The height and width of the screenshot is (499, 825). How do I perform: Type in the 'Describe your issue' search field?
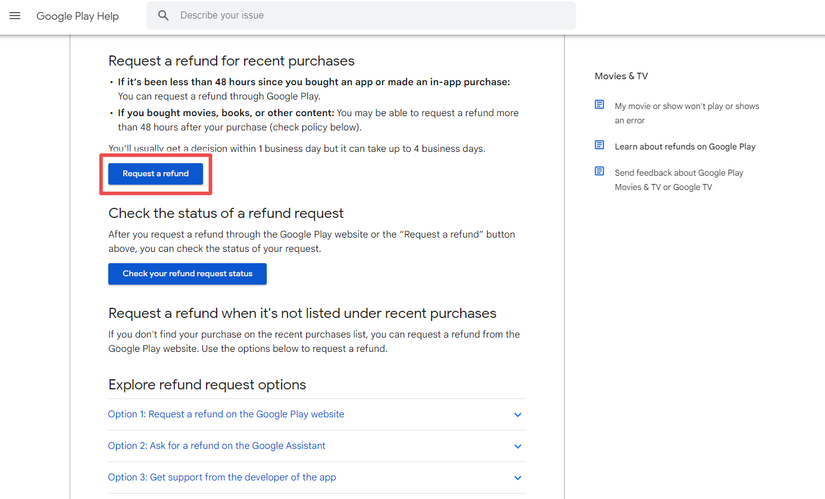(370, 16)
